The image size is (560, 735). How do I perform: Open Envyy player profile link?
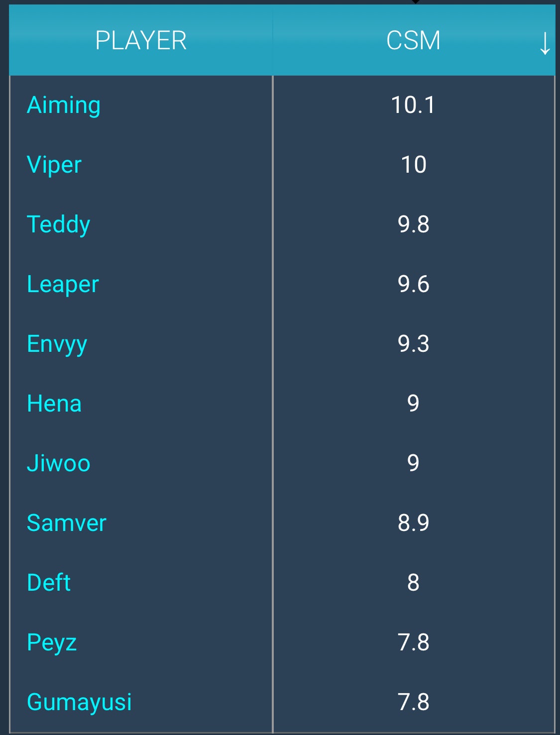point(57,344)
